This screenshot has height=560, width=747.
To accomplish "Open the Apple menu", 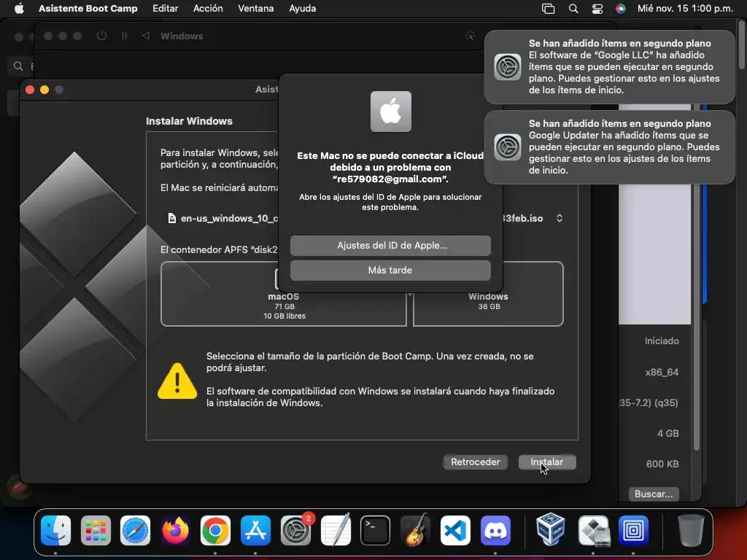I will coord(19,9).
